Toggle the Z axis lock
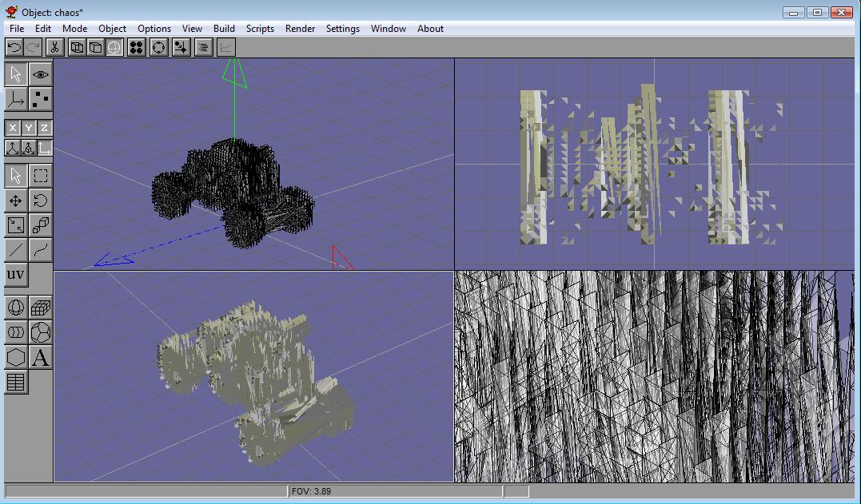The height and width of the screenshot is (504, 861). pos(44,128)
